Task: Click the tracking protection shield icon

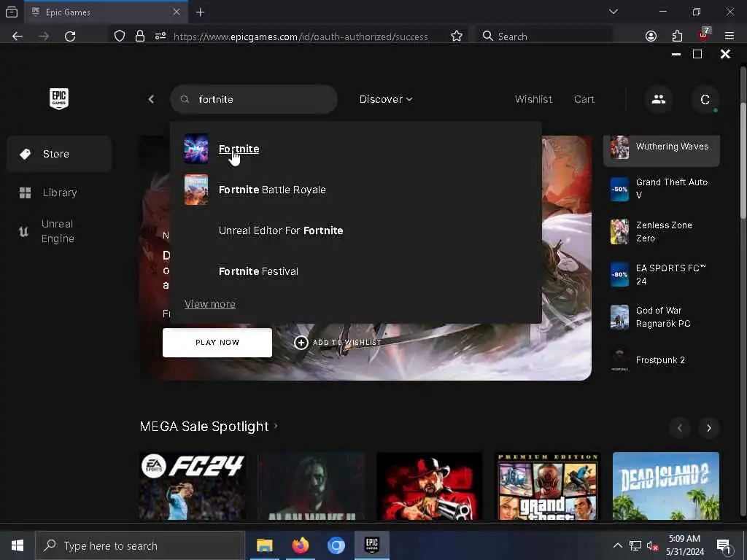Action: click(x=120, y=36)
